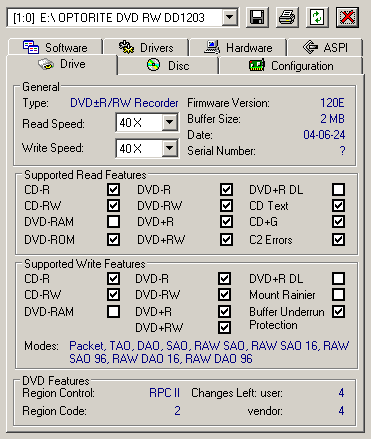The height and width of the screenshot is (439, 371).
Task: Toggle DVD+R DL write feature checkbox
Action: point(338,278)
